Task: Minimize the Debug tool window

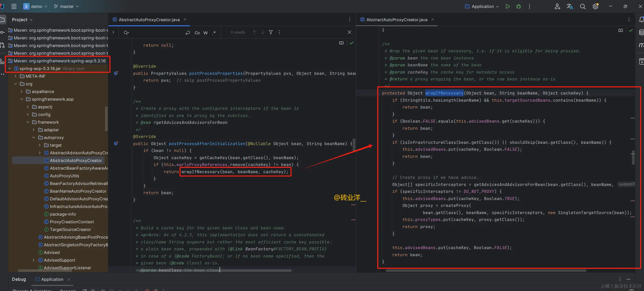Action: tap(628, 279)
